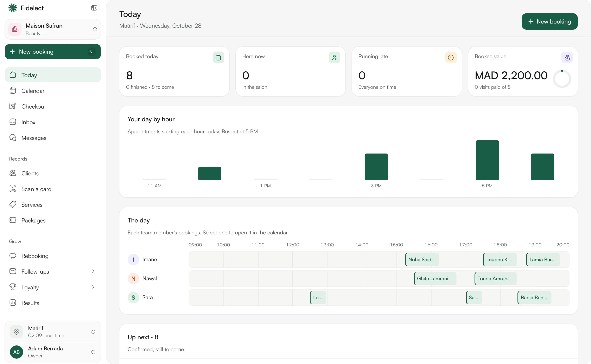The image size is (591, 364).
Task: Click the person icon in Here now card
Action: tap(334, 58)
